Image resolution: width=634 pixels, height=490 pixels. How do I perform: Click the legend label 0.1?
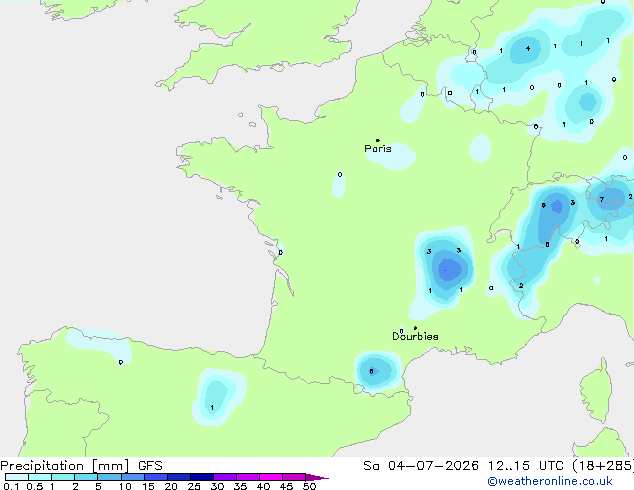click(x=10, y=486)
